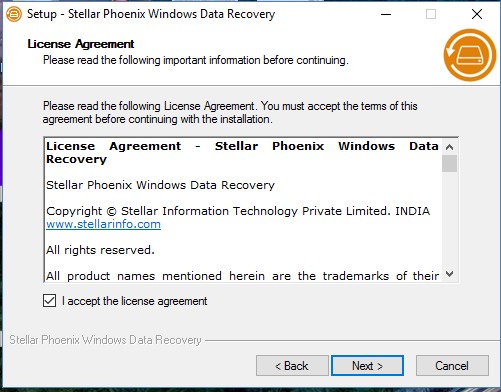
Task: Click the scrollbar track below the thumb
Action: click(x=449, y=219)
